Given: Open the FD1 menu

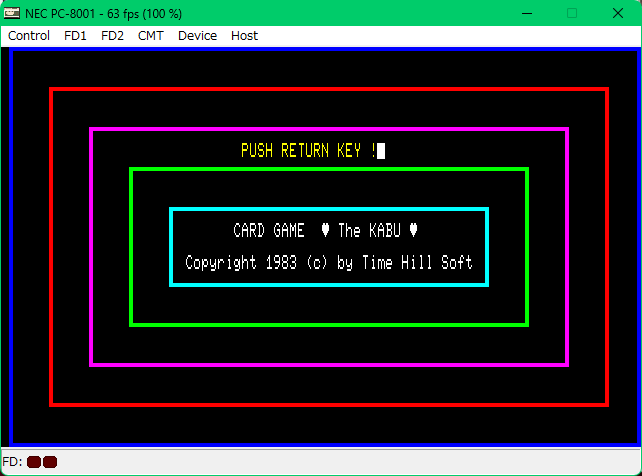Looking at the screenshot, I should 75,36.
